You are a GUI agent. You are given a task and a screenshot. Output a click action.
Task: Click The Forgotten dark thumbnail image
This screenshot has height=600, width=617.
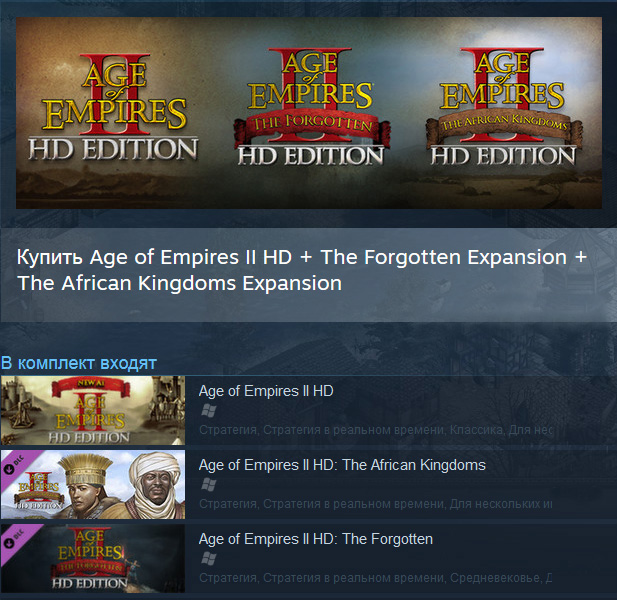click(x=93, y=558)
